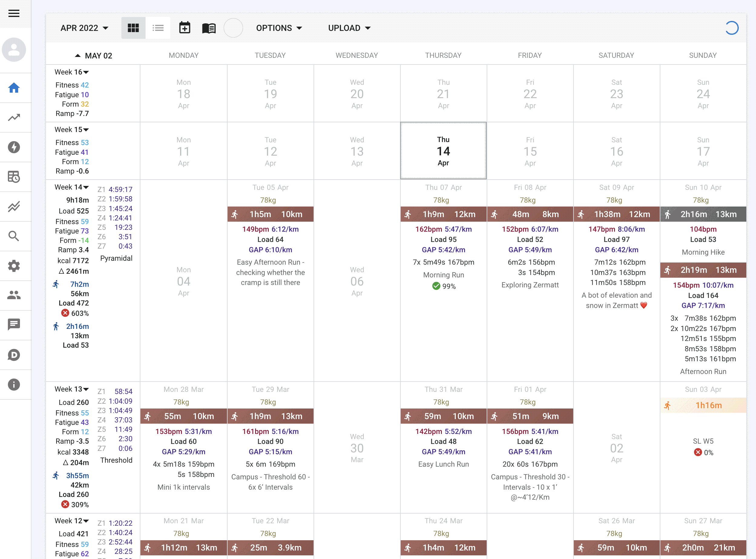This screenshot has width=756, height=559.
Task: Switch to list view
Action: tap(158, 28)
